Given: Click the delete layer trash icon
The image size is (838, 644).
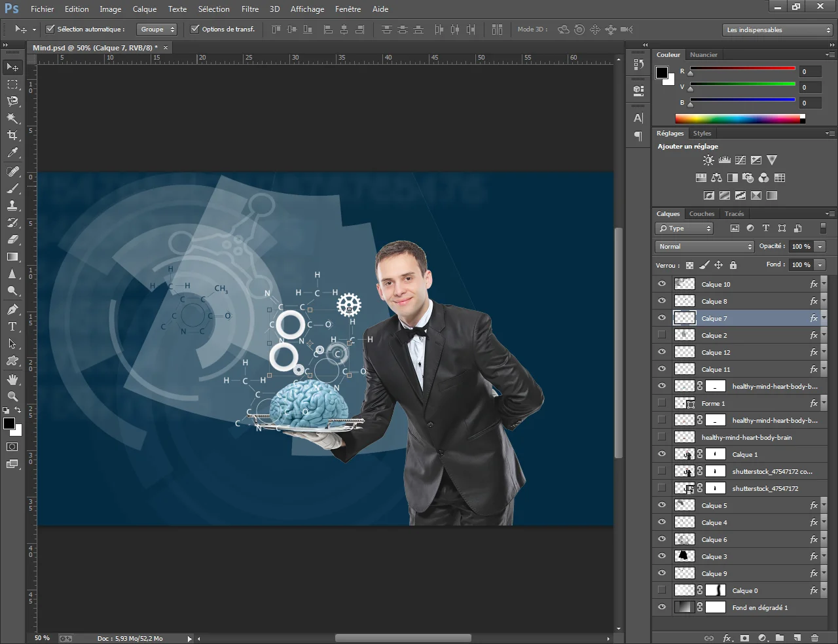Looking at the screenshot, I should click(814, 637).
